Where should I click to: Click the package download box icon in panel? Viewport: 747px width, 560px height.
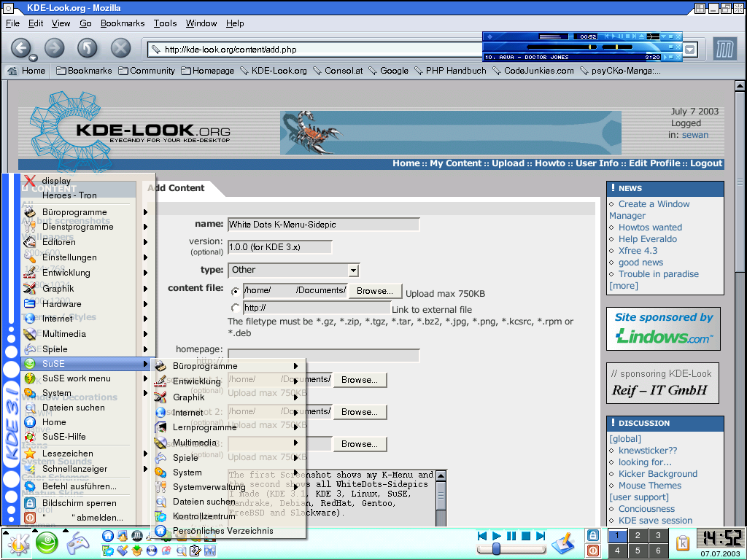pyautogui.click(x=137, y=551)
